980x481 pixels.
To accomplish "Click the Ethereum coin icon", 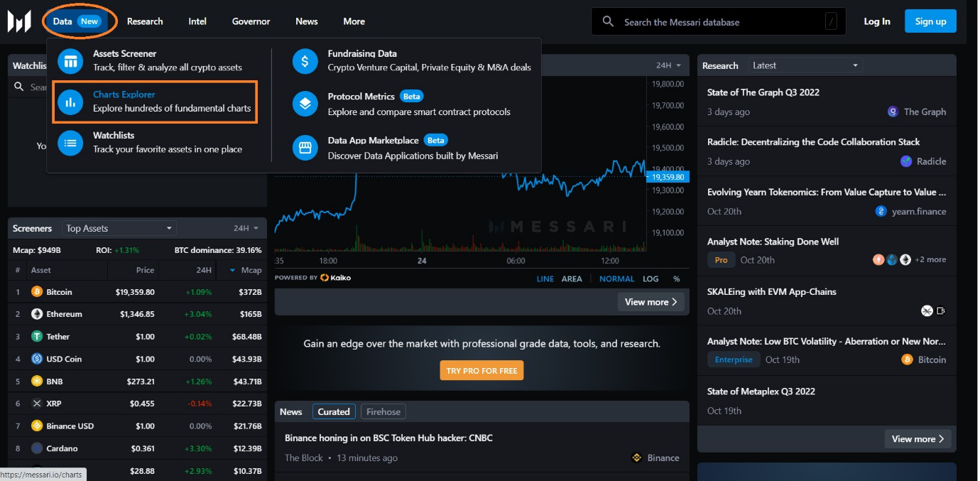I will (37, 314).
